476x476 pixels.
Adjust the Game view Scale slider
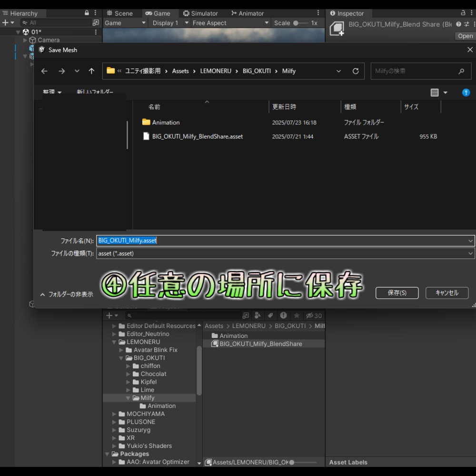coord(300,23)
